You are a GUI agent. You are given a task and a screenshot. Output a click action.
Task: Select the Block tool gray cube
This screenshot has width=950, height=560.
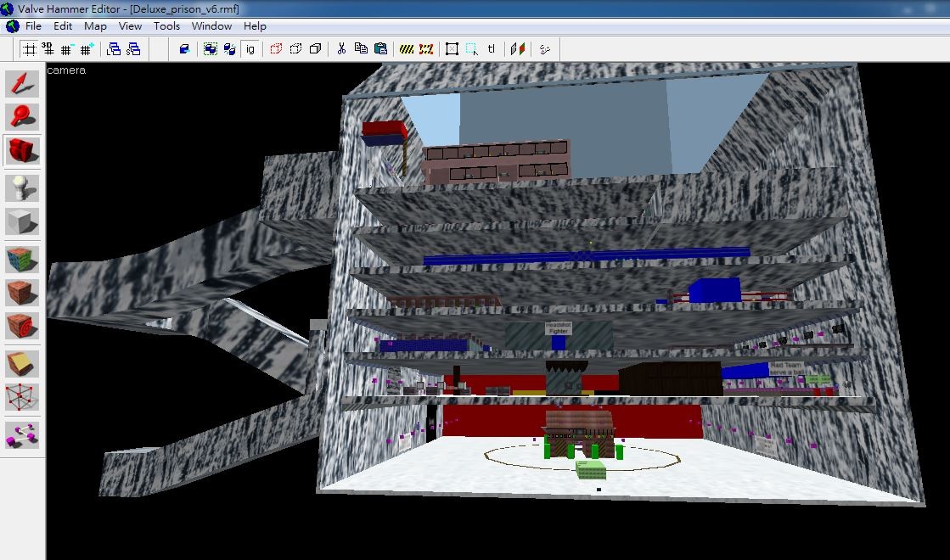click(22, 221)
